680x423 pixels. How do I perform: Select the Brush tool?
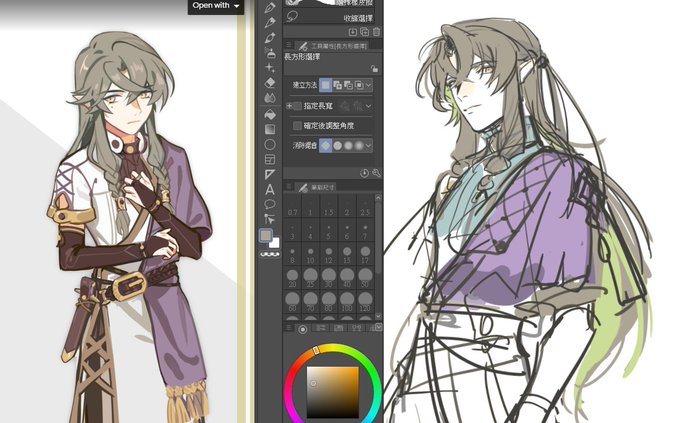click(270, 38)
